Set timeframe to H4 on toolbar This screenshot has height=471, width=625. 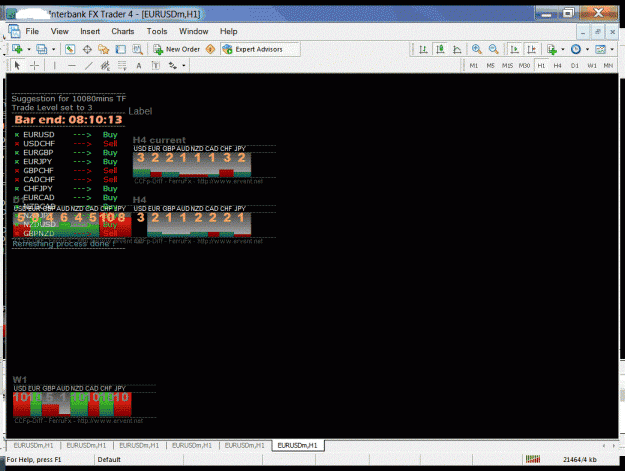(x=558, y=66)
